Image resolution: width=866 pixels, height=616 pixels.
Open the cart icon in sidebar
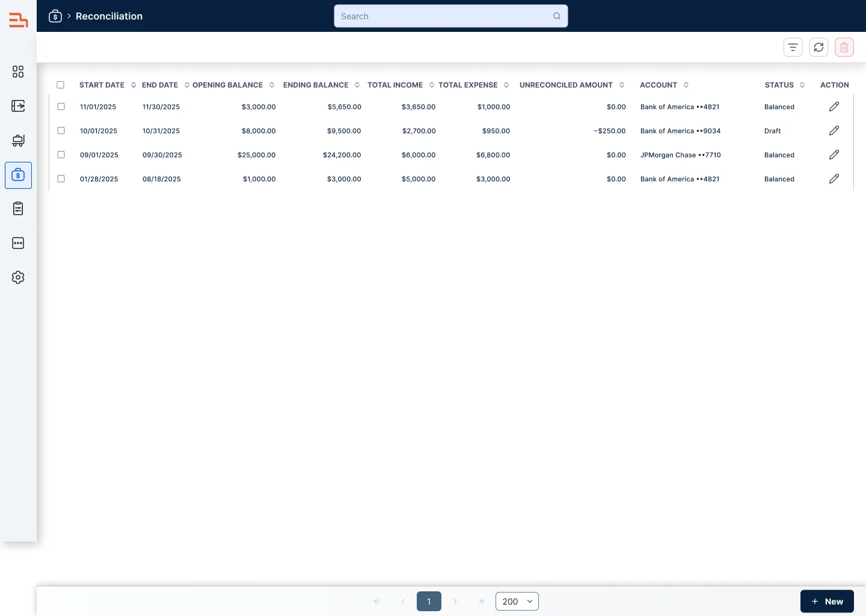coord(18,141)
